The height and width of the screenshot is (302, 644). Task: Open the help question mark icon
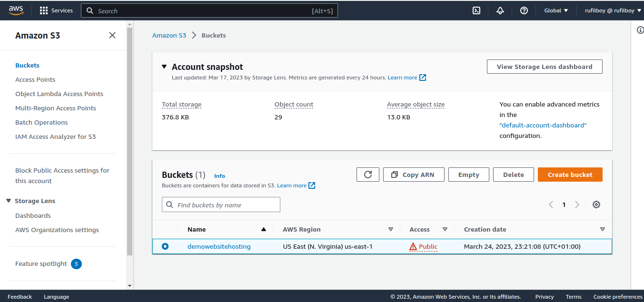(x=524, y=10)
